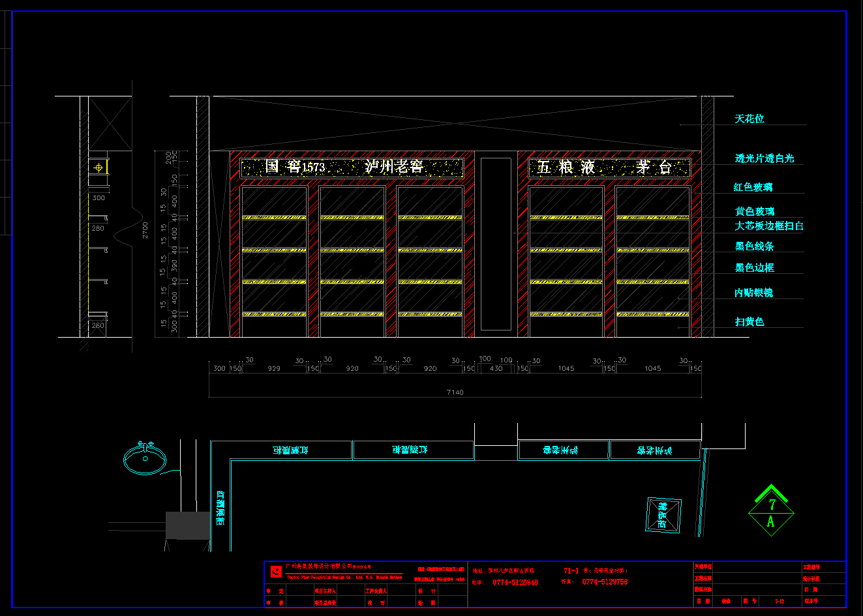Select the gray solid column block in plan
Image resolution: width=863 pixels, height=616 pixels.
(x=188, y=525)
